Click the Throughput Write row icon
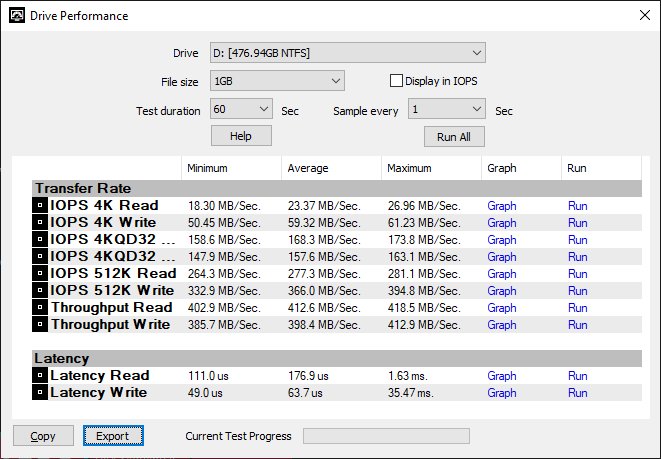This screenshot has width=661, height=459. [x=40, y=324]
